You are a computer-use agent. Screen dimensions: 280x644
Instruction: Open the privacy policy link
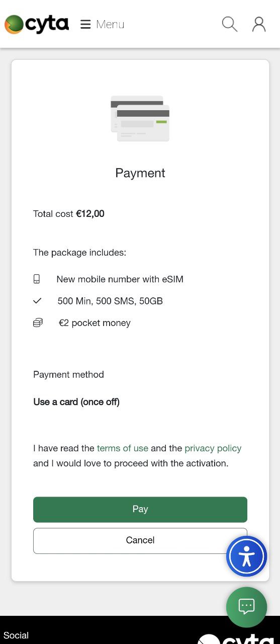click(x=213, y=448)
